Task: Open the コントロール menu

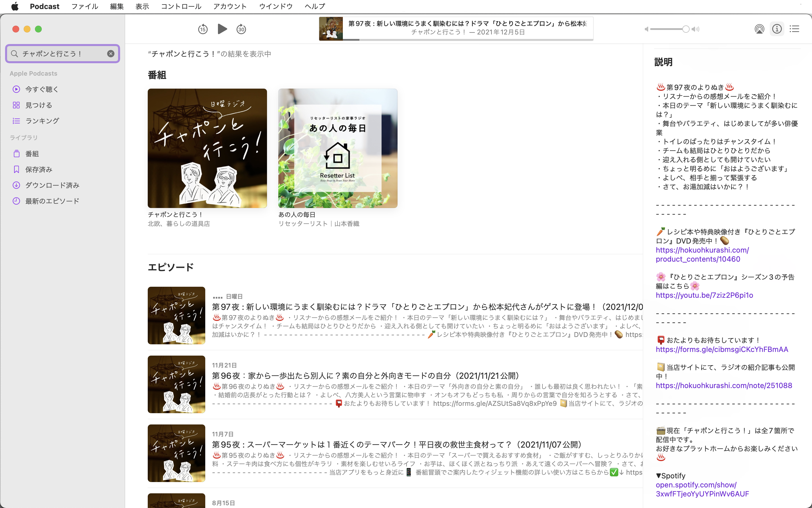Action: (x=181, y=6)
